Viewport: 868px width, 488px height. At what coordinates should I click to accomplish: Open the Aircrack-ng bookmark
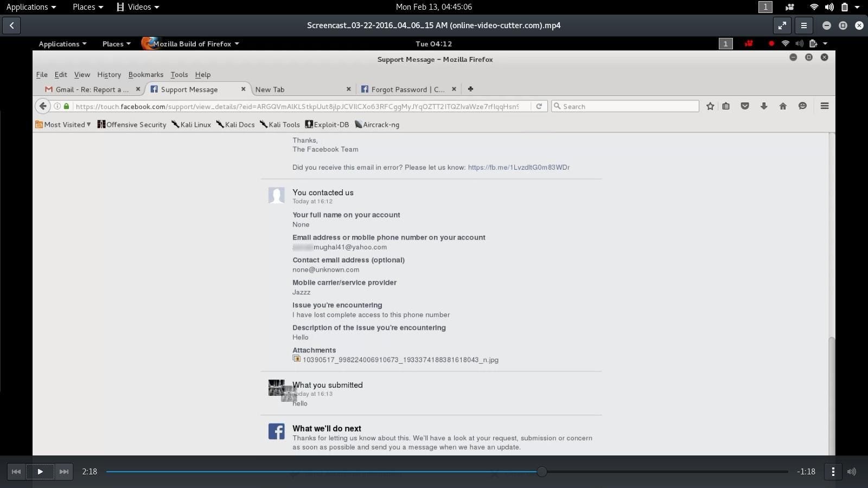377,125
